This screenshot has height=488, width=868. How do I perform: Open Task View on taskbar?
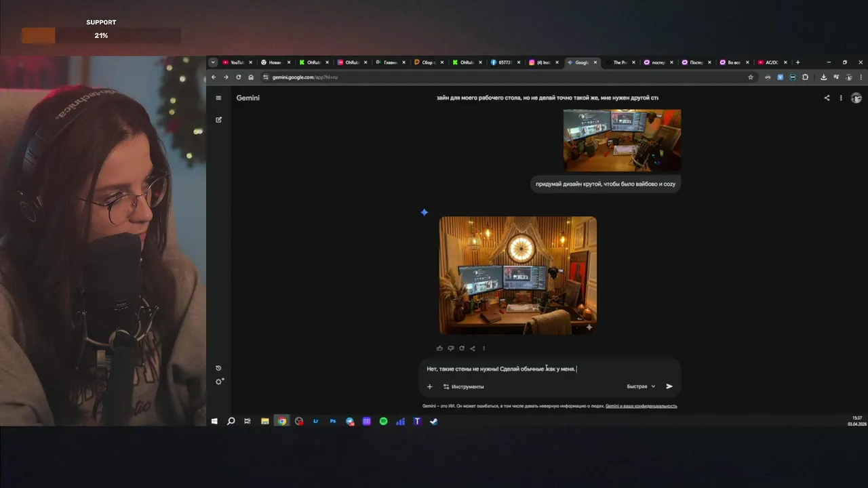(248, 421)
